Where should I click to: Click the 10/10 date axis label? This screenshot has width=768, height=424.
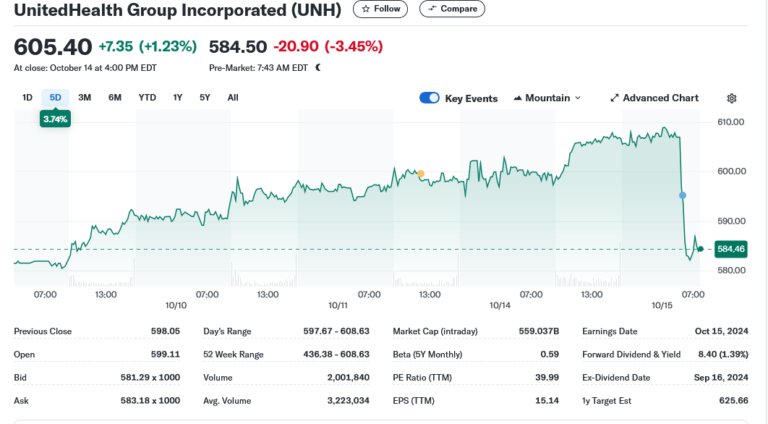[176, 306]
